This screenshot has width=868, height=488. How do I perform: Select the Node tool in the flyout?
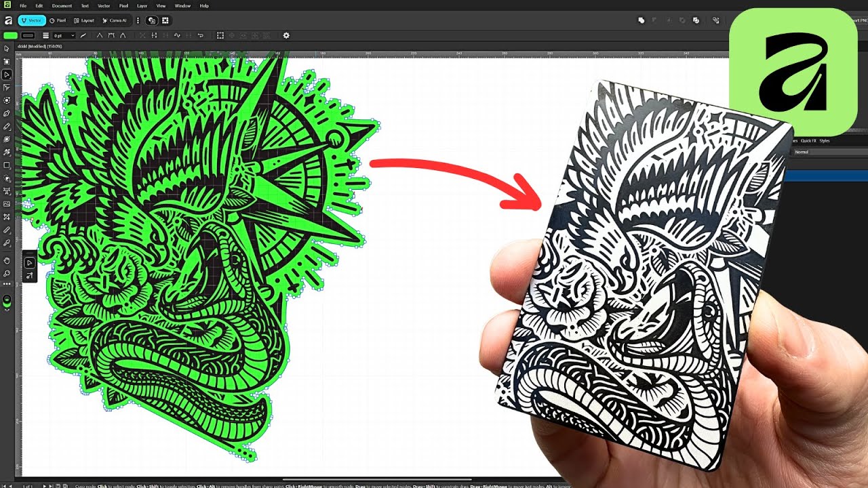(x=30, y=262)
